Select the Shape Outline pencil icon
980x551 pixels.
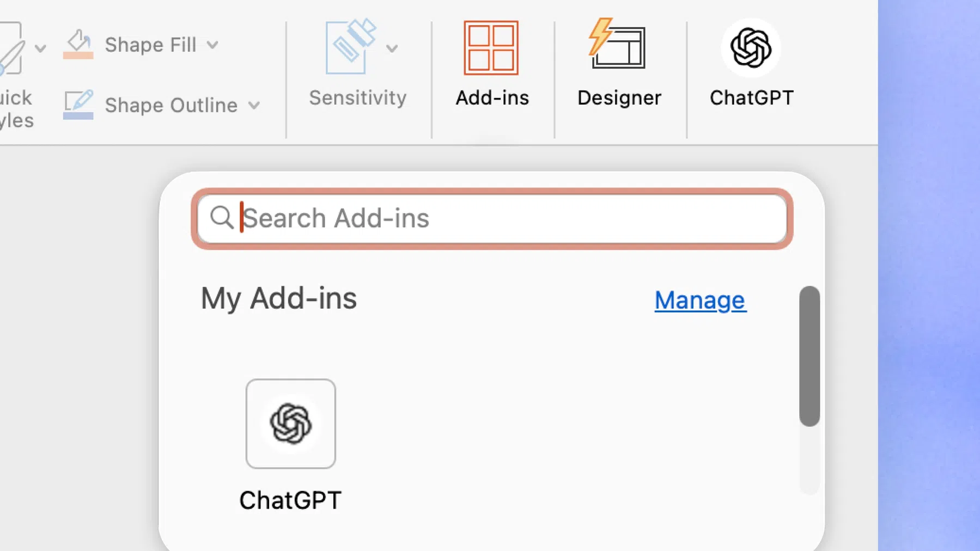point(78,101)
